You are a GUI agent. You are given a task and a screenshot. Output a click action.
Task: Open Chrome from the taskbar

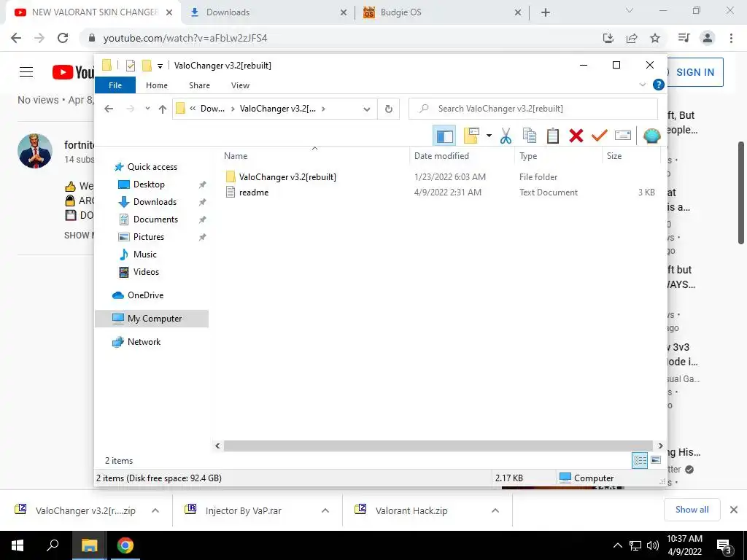pos(125,545)
